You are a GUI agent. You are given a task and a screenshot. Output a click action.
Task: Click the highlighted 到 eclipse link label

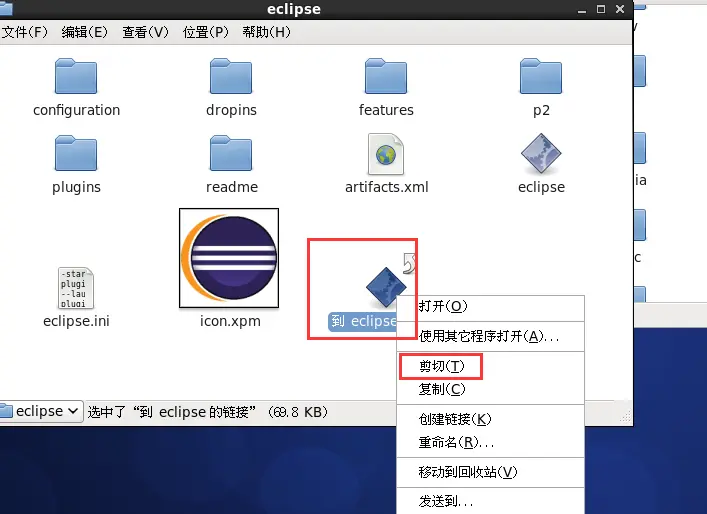coord(363,321)
